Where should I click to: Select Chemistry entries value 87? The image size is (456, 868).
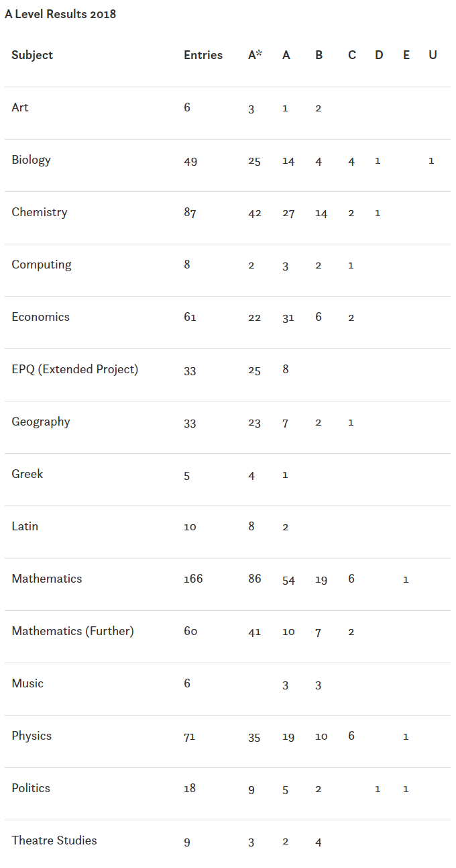click(x=190, y=213)
